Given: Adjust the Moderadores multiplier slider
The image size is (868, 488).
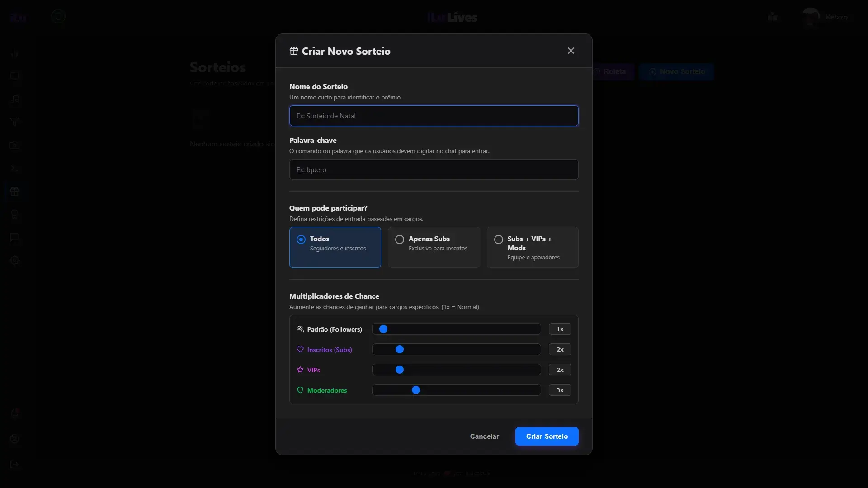Looking at the screenshot, I should 456,390.
